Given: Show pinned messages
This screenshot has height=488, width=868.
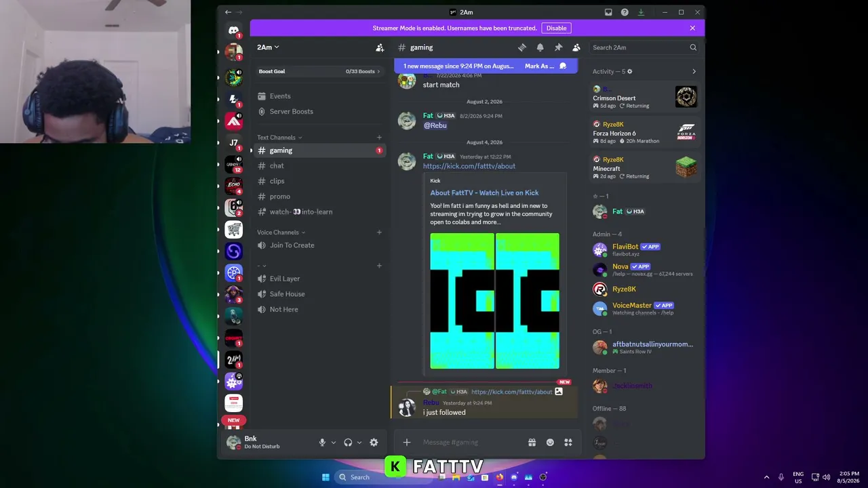Looking at the screenshot, I should (558, 47).
